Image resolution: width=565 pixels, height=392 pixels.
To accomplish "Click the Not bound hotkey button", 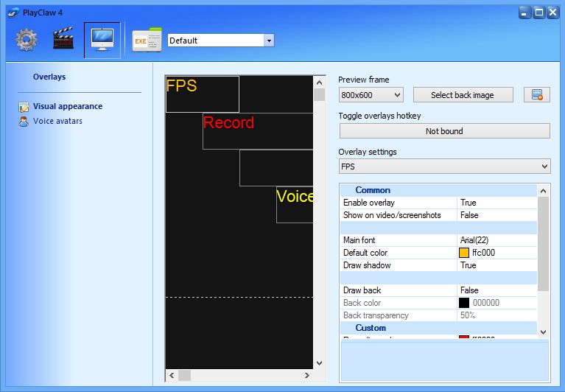I will (x=444, y=131).
